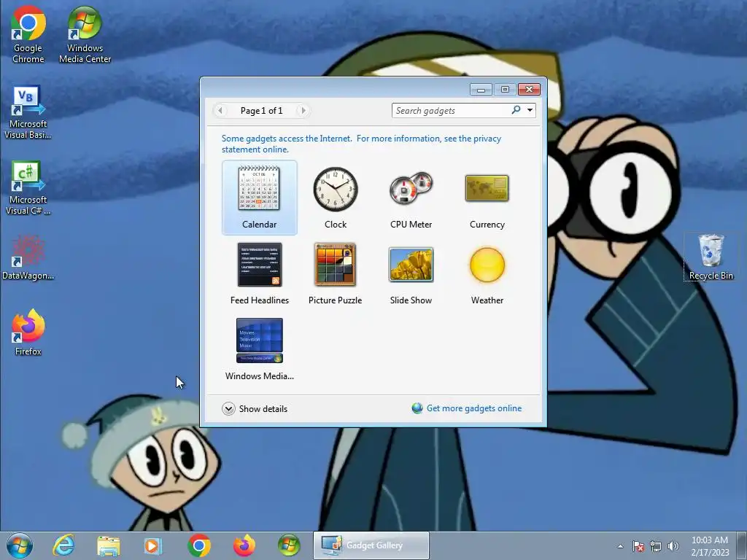This screenshot has height=560, width=747.
Task: Select the Calendar gadget
Action: point(259,197)
